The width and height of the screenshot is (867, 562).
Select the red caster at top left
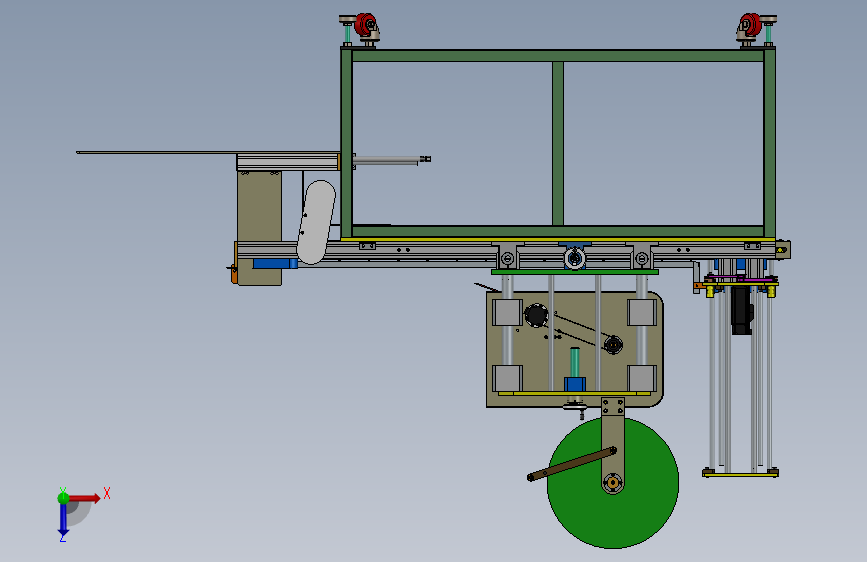pyautogui.click(x=365, y=25)
